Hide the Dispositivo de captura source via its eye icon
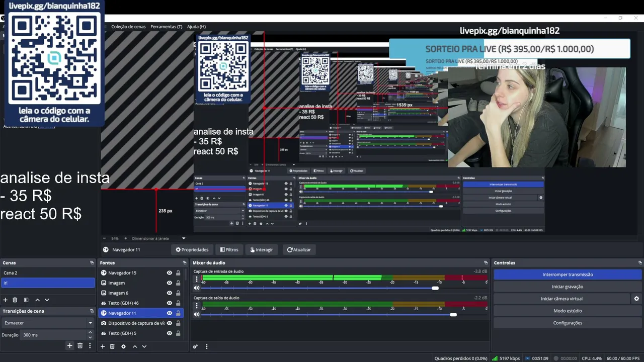Image resolution: width=644 pixels, height=362 pixels. pos(170,323)
